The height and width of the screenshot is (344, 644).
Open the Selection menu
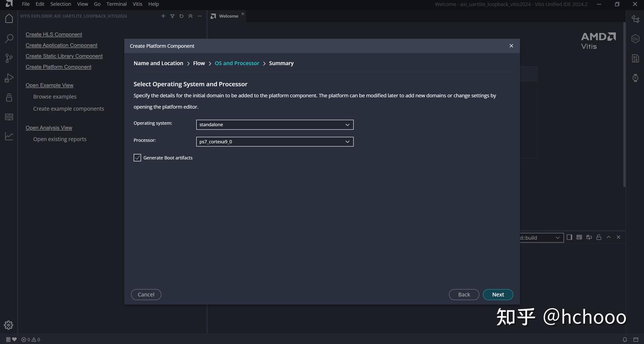pos(61,4)
